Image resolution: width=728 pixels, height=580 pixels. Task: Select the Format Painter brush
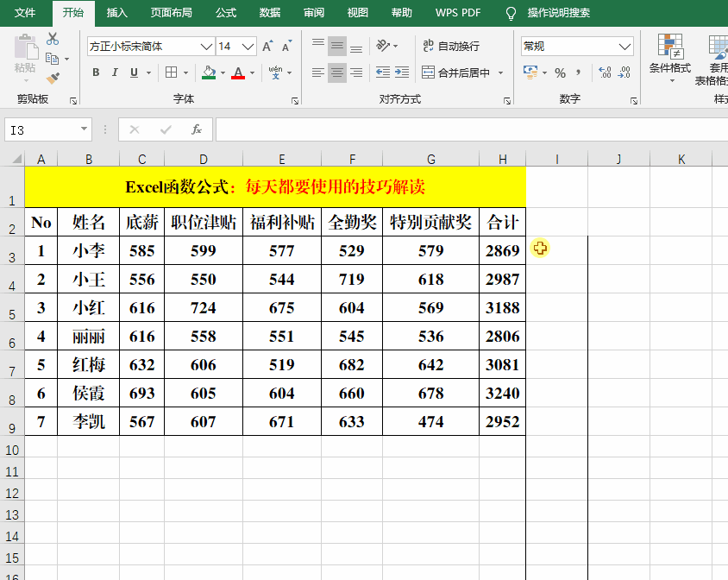point(53,79)
